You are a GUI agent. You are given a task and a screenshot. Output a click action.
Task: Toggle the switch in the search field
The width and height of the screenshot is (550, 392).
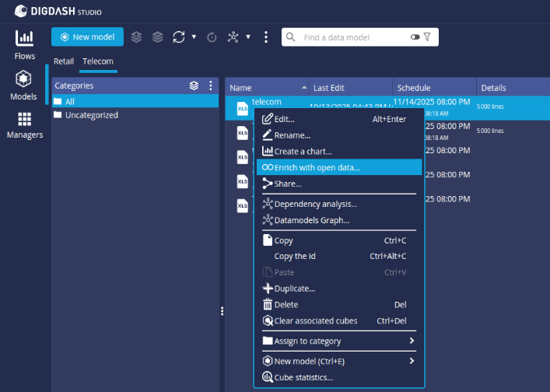point(415,37)
